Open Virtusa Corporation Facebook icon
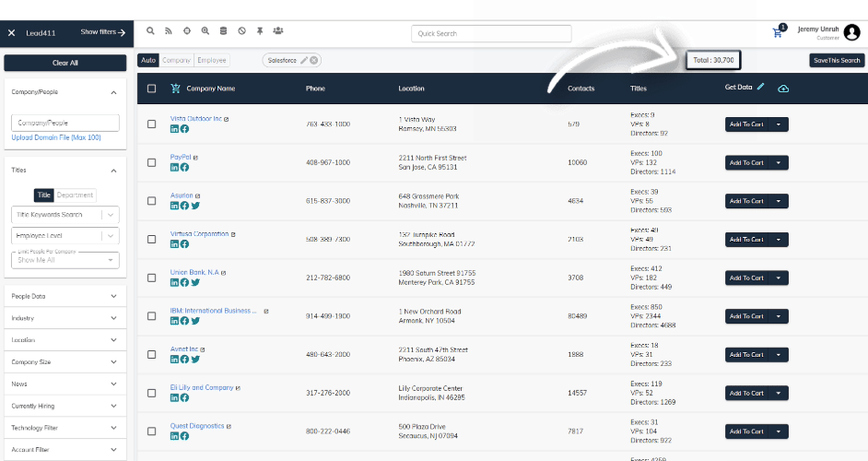This screenshot has height=461, width=868. click(x=184, y=244)
